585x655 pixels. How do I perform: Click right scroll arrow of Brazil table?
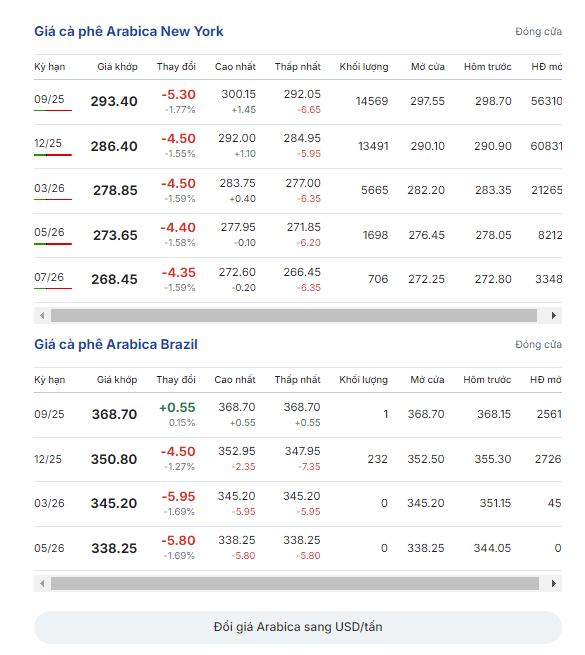click(x=554, y=584)
